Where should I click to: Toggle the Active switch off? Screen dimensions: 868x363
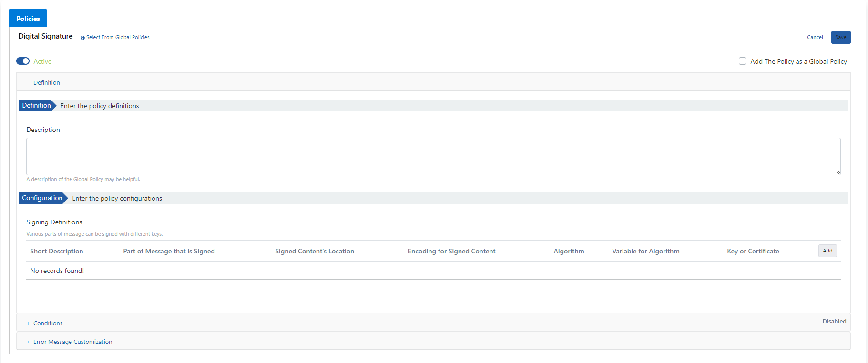pos(23,61)
